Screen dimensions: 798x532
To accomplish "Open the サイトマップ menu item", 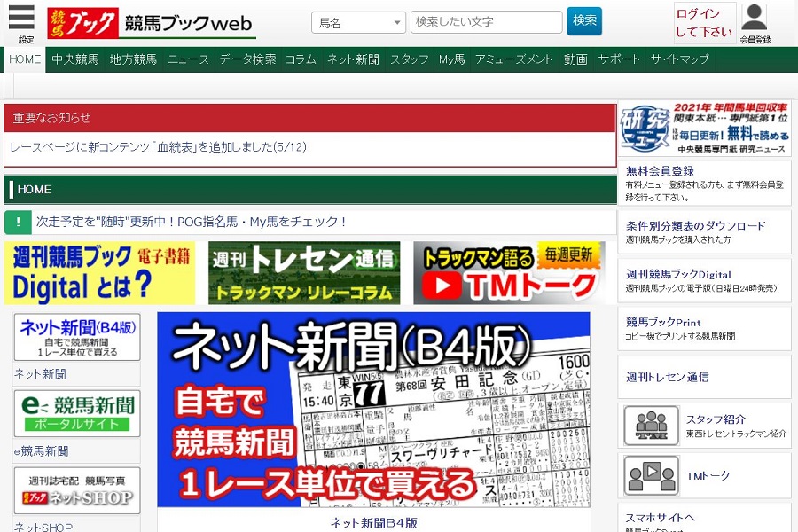I will (680, 59).
